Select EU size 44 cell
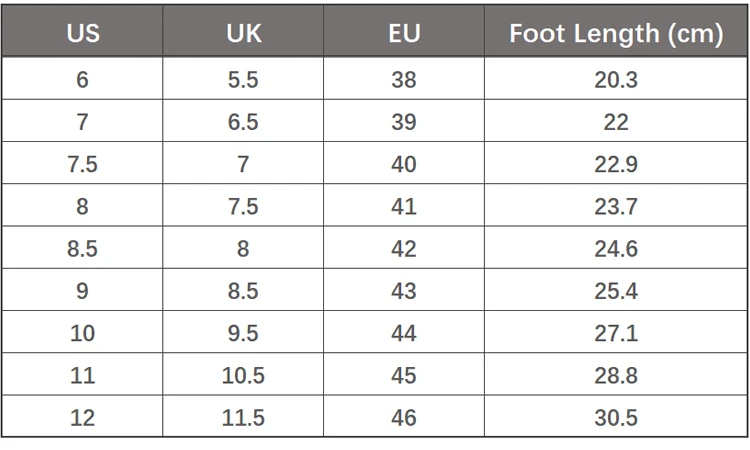The height and width of the screenshot is (450, 750). tap(404, 333)
